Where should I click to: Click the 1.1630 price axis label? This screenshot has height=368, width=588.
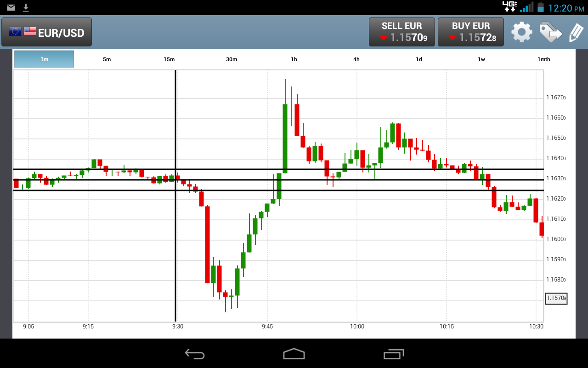coord(556,178)
